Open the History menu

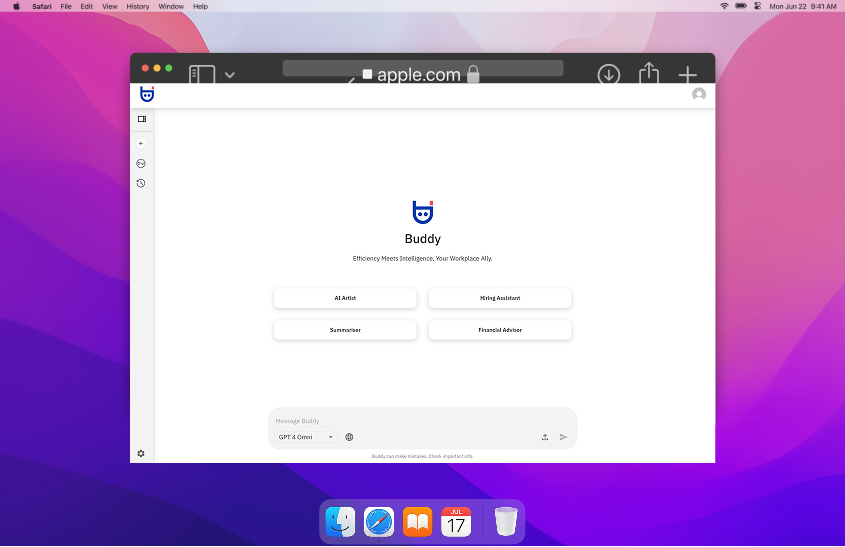(138, 6)
